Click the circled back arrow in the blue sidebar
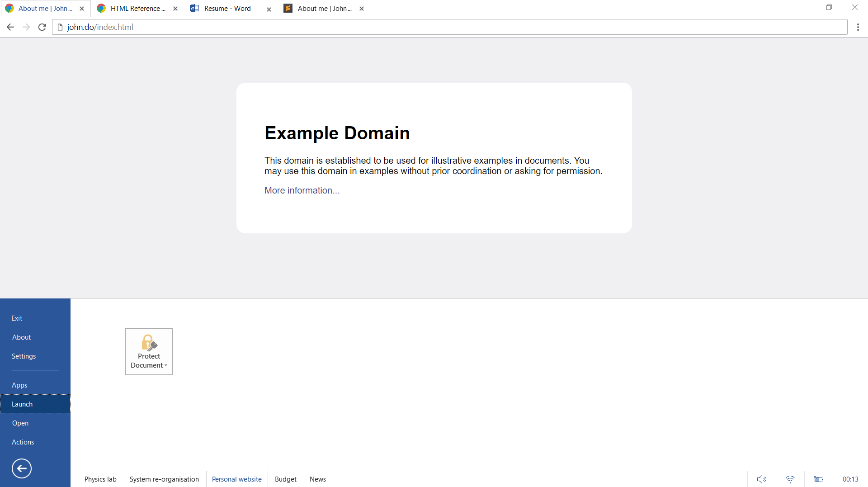 [x=22, y=468]
